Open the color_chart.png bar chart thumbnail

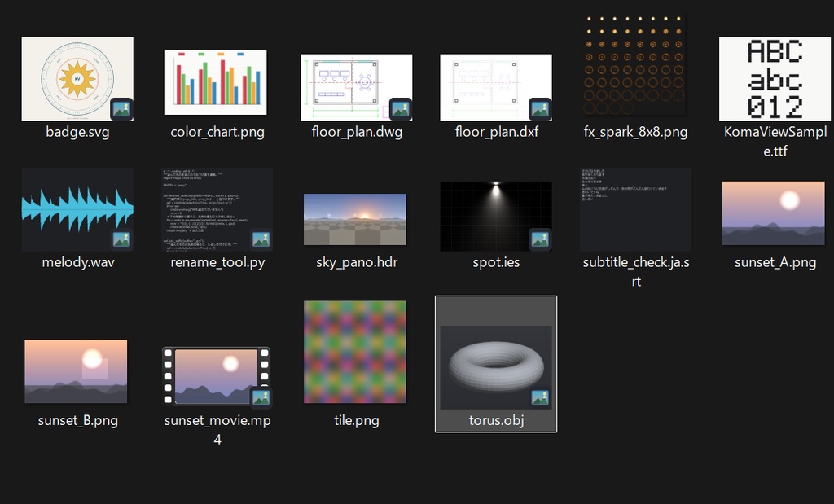pos(215,82)
